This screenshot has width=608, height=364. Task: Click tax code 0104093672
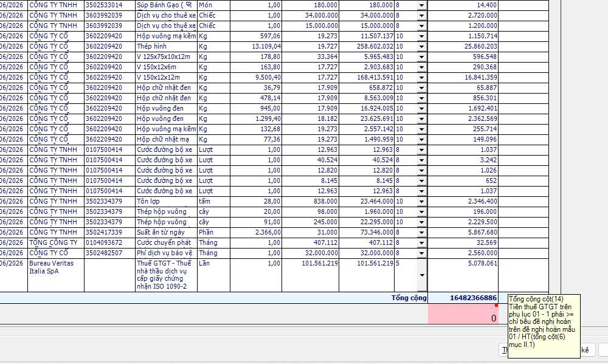tap(109, 242)
